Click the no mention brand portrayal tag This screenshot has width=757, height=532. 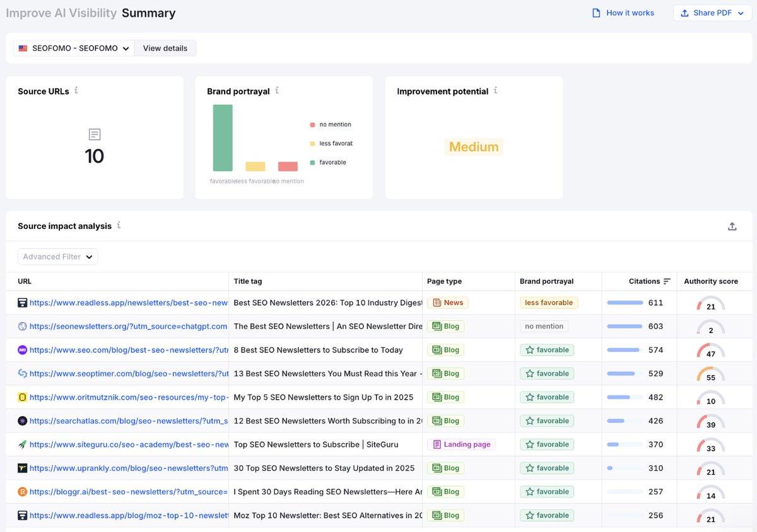[544, 326]
